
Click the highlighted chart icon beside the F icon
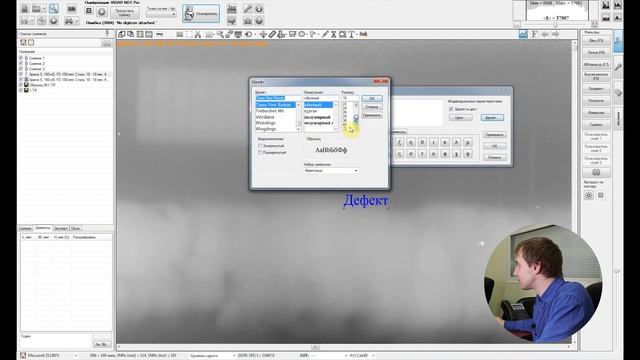[x=523, y=34]
